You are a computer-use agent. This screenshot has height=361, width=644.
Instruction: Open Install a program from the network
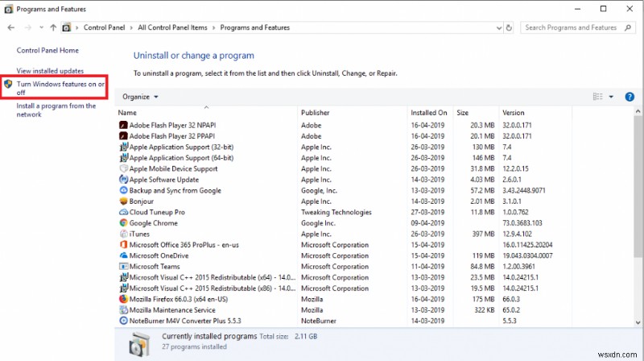coord(56,110)
